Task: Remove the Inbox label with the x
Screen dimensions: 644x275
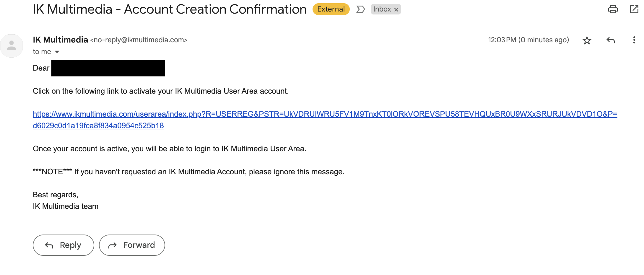Action: 396,10
